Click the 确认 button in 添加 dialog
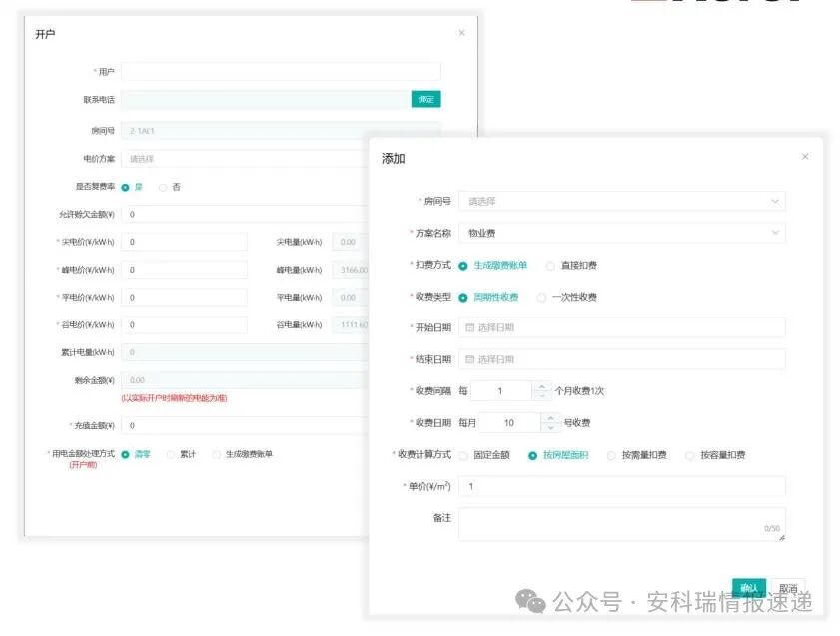This screenshot has height=636, width=840. tap(748, 589)
